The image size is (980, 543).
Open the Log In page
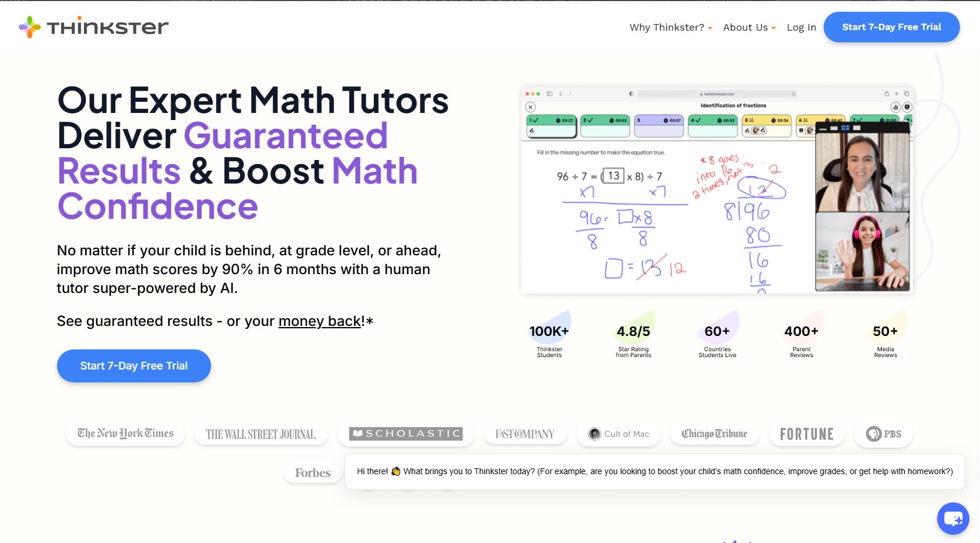point(801,28)
